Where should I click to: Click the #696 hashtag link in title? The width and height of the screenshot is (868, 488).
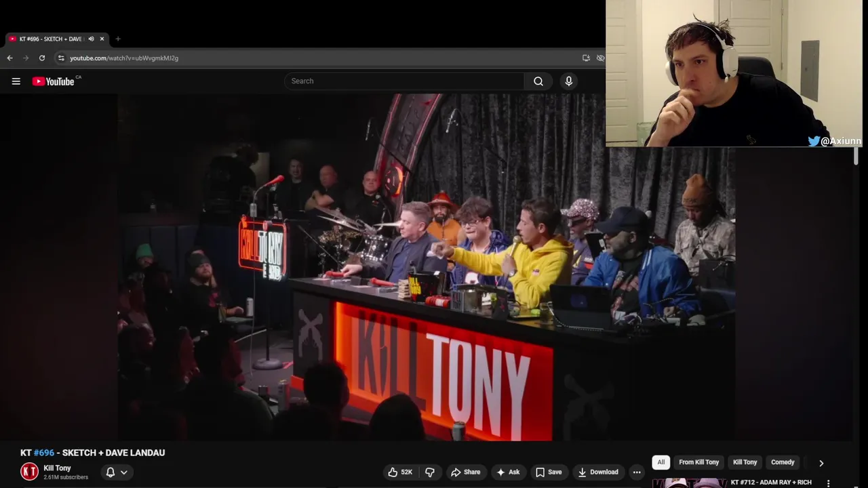tap(44, 453)
